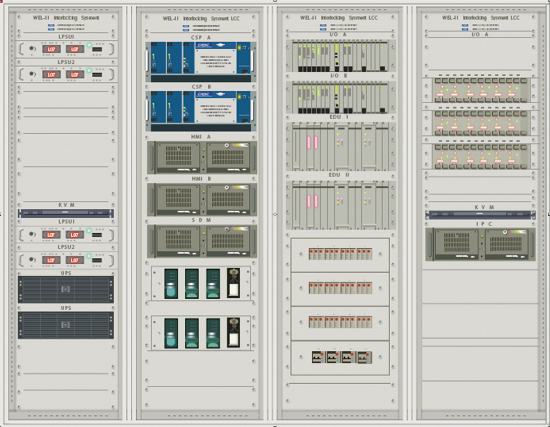The width and height of the screenshot is (550, 427).
Task: Open the HMI A computer
Action: (x=202, y=157)
